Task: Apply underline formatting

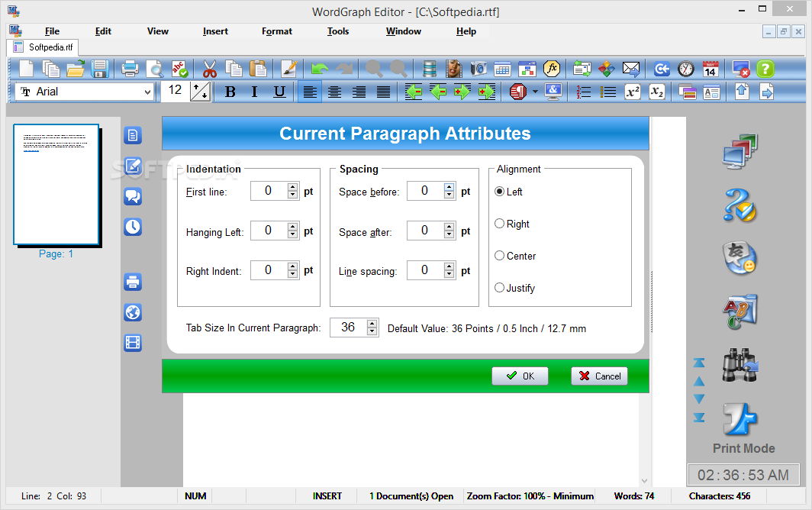Action: [279, 92]
